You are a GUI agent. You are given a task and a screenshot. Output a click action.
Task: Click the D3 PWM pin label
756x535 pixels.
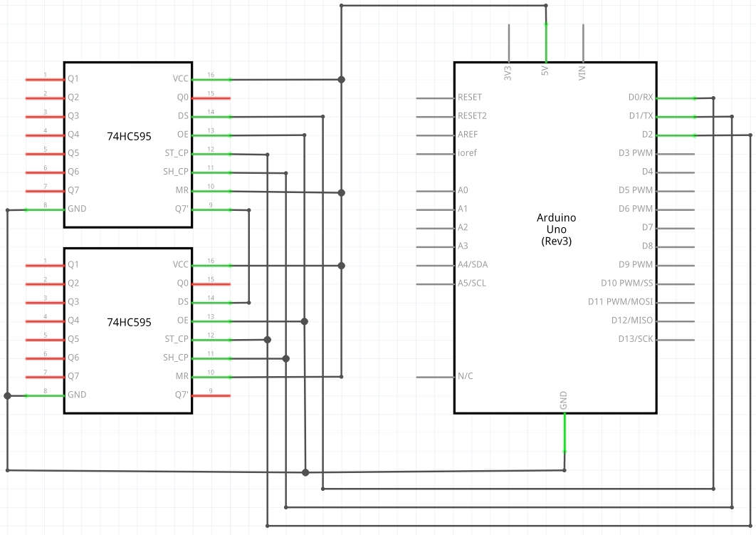coord(636,153)
